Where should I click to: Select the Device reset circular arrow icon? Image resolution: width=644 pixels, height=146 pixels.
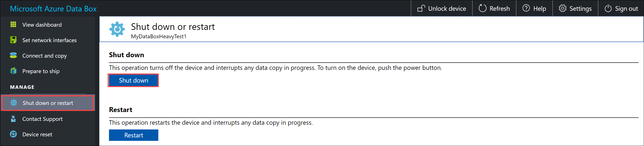14,134
